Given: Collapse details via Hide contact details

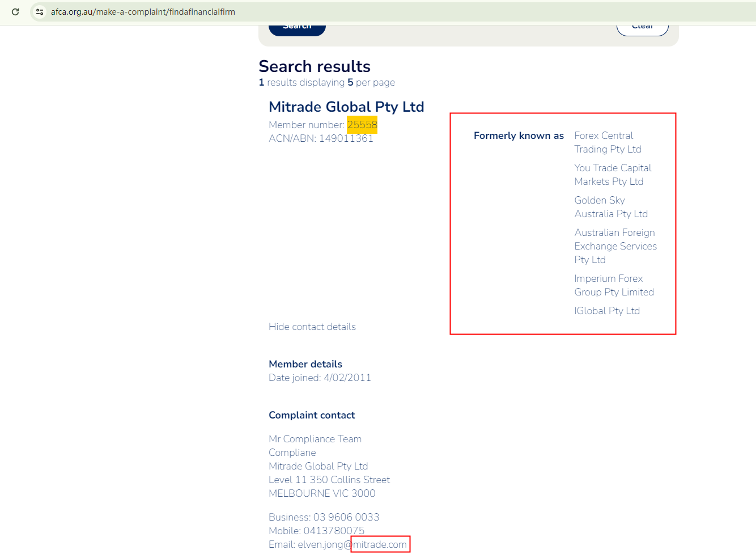Looking at the screenshot, I should point(312,327).
